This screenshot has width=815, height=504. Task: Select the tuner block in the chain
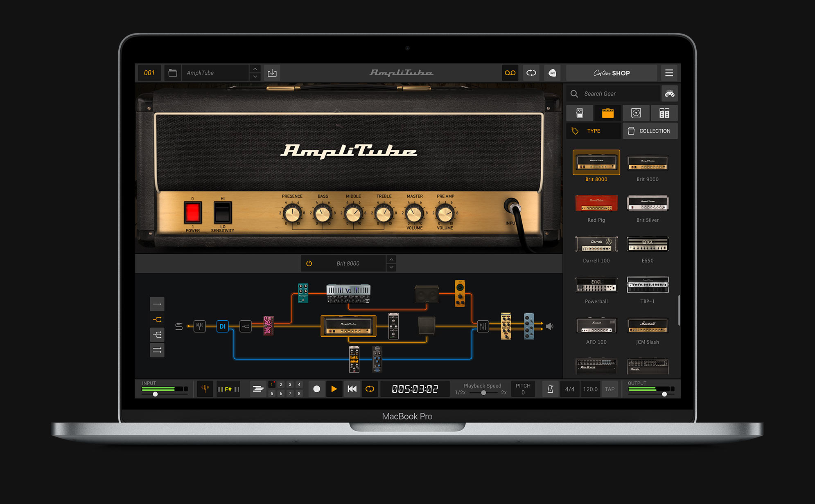199,326
